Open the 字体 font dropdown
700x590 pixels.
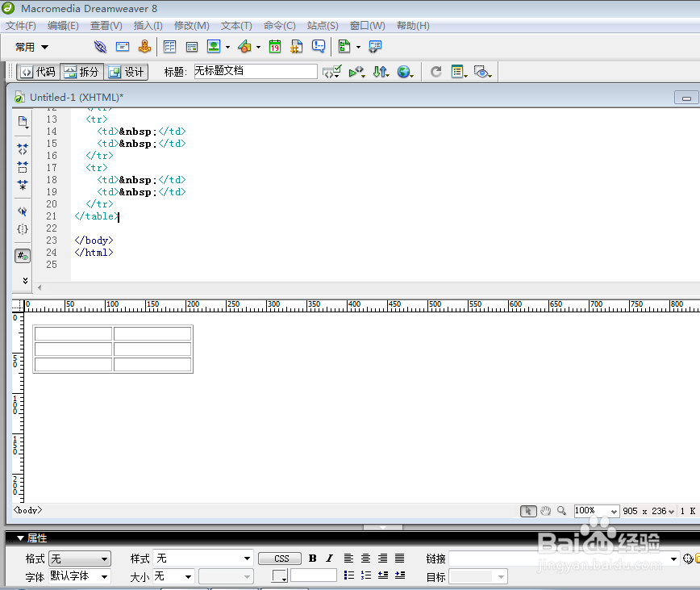click(x=80, y=576)
